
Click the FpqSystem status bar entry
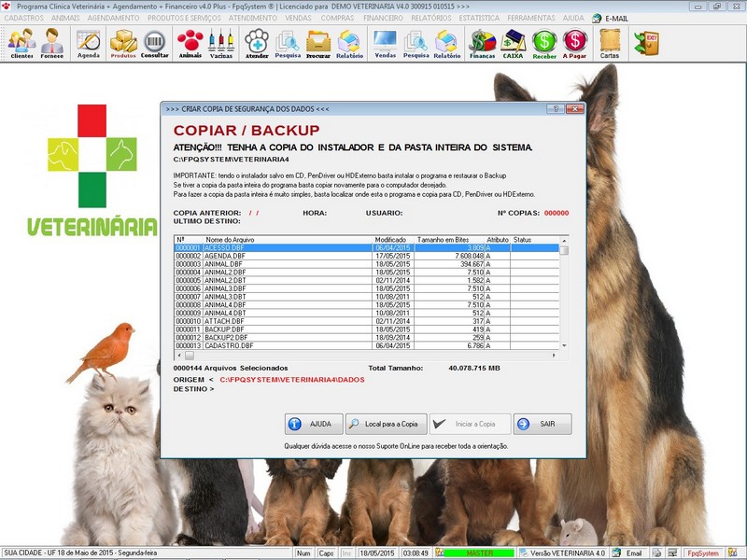[703, 553]
